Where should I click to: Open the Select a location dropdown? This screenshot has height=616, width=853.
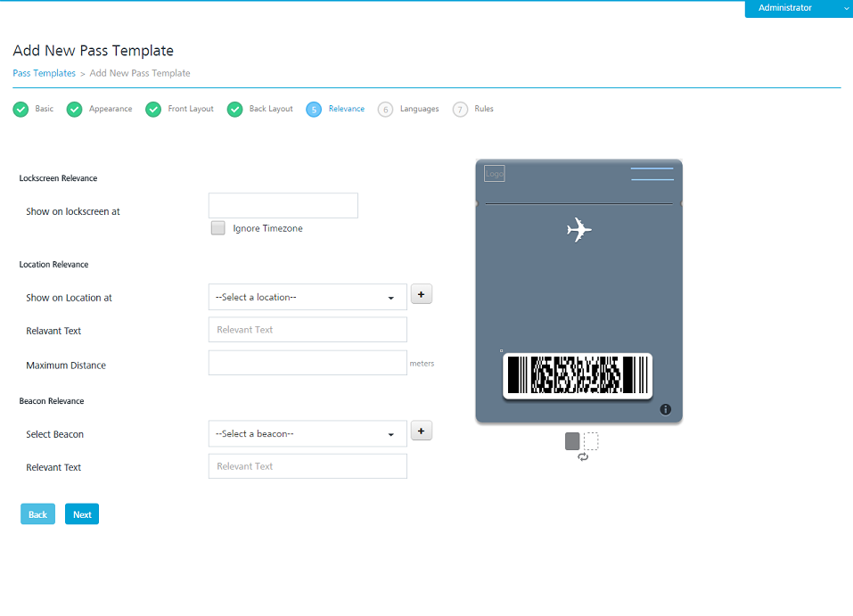308,297
